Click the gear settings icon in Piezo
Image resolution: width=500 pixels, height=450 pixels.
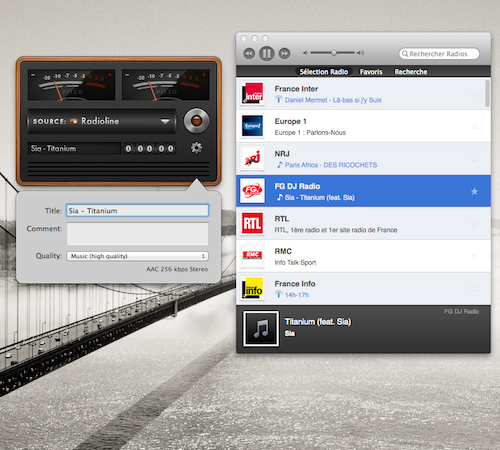pyautogui.click(x=196, y=147)
